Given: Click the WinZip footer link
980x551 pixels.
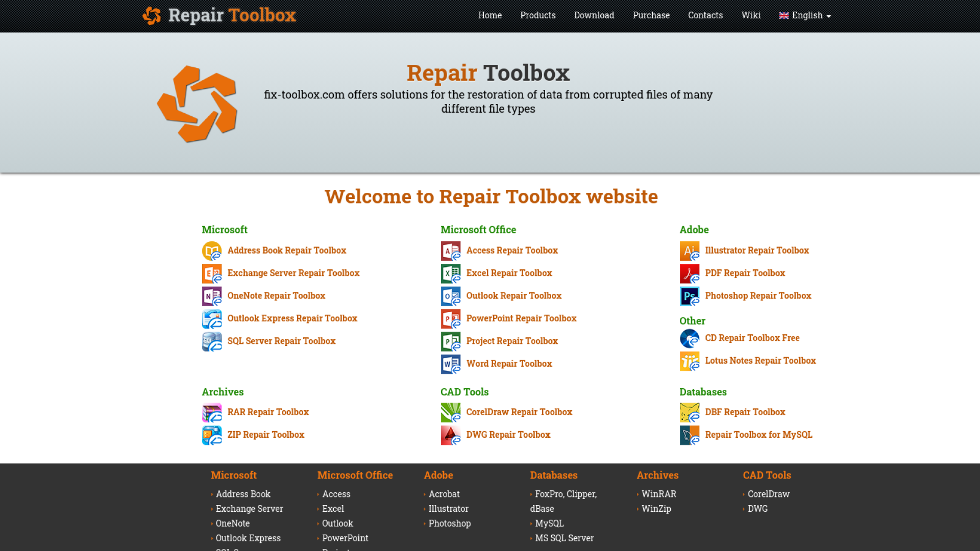Looking at the screenshot, I should [x=656, y=509].
